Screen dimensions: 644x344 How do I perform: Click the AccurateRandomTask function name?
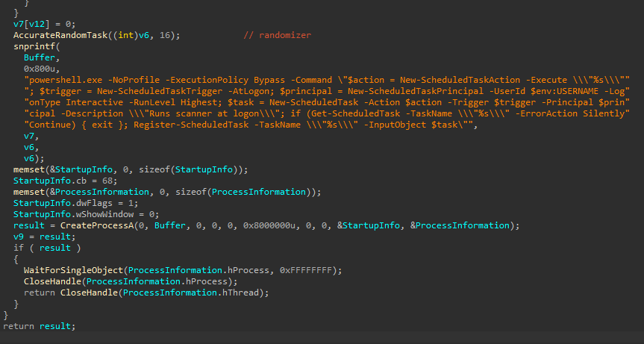tap(60, 35)
